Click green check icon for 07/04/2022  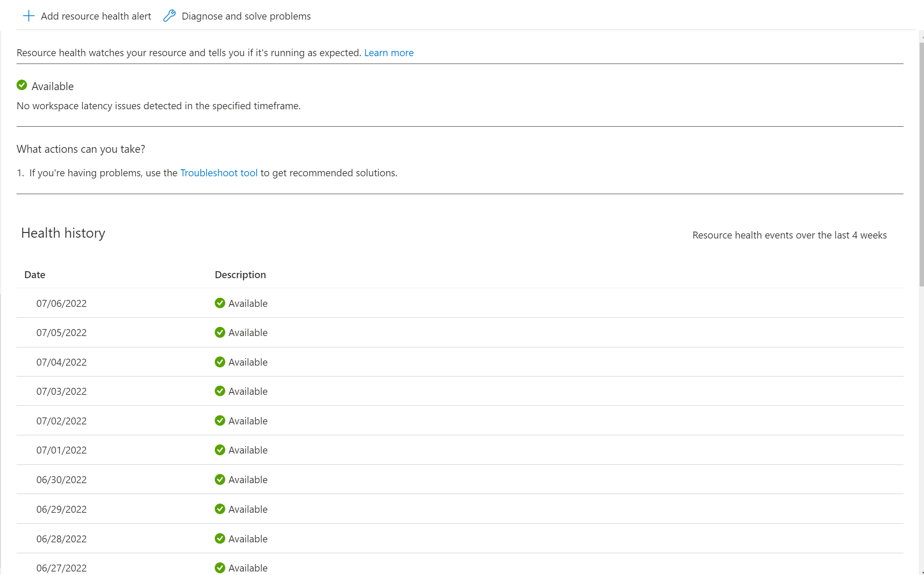tap(220, 362)
